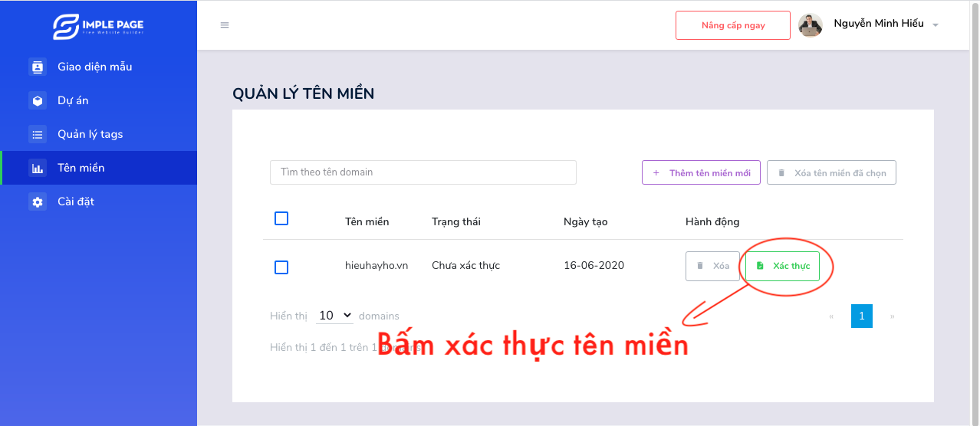Click Thêm tên miền mới button
The width and height of the screenshot is (980, 426).
tap(701, 172)
